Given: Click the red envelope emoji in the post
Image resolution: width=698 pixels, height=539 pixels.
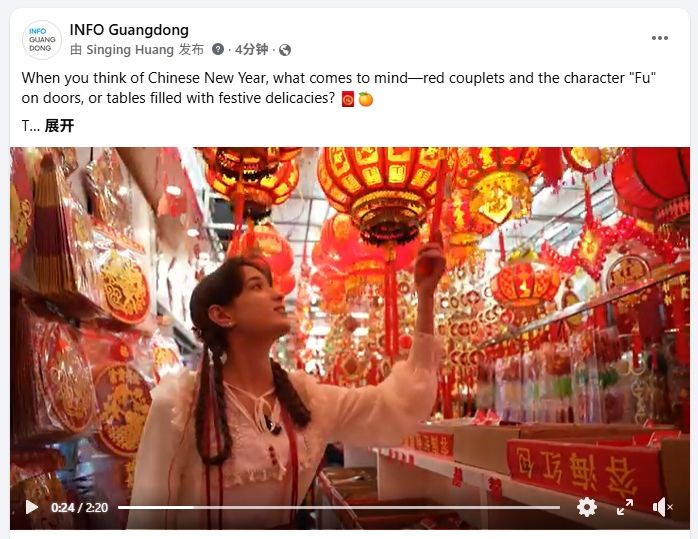Looking at the screenshot, I should (348, 99).
